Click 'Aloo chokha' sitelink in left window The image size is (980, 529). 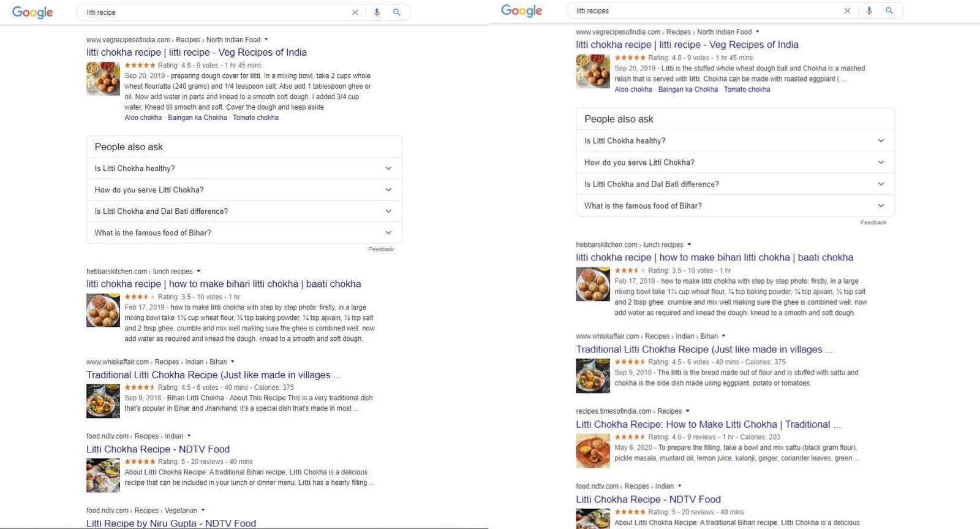click(143, 118)
